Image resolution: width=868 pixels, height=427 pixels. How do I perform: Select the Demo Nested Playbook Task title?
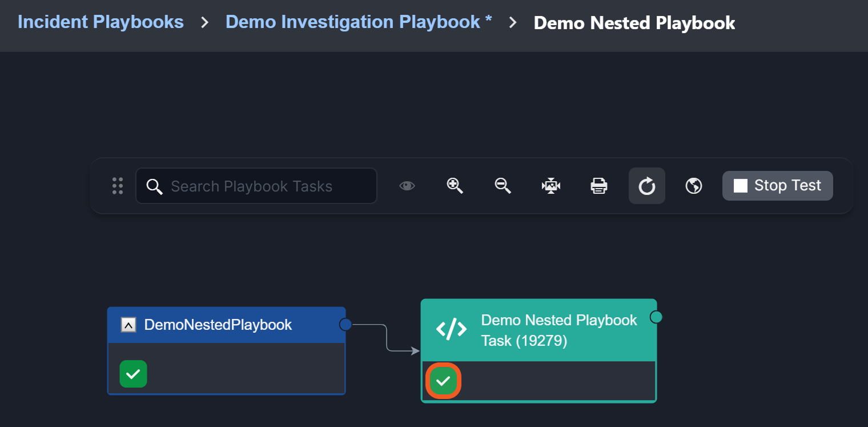pos(558,330)
